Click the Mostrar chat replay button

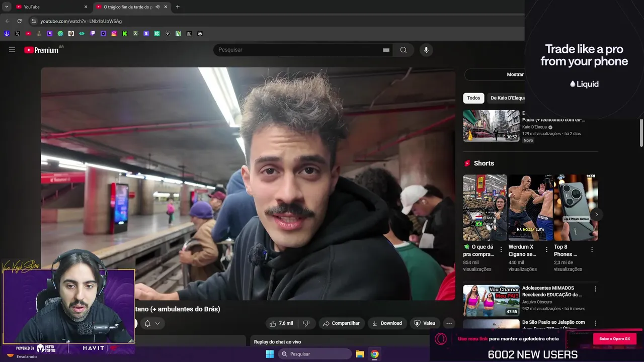pos(495,74)
